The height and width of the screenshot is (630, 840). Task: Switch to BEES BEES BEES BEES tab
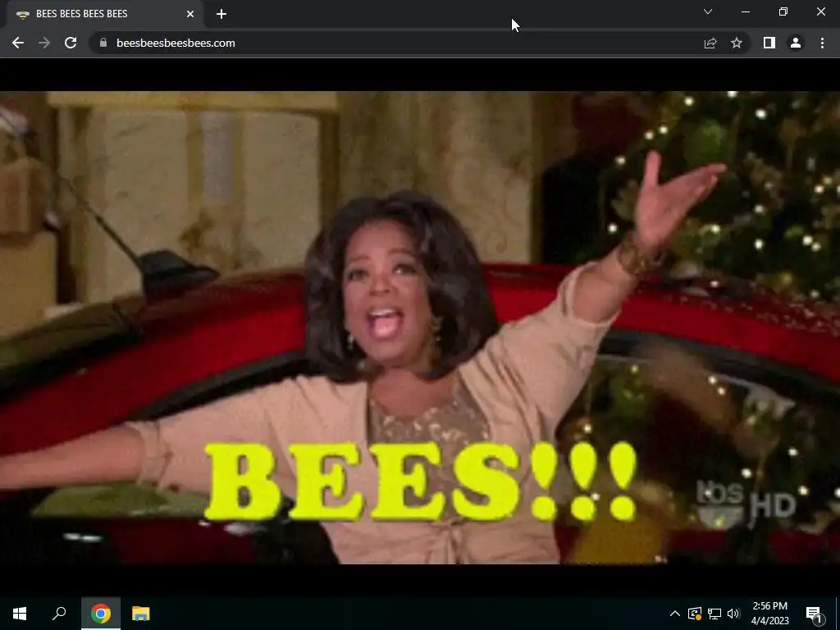pos(105,14)
